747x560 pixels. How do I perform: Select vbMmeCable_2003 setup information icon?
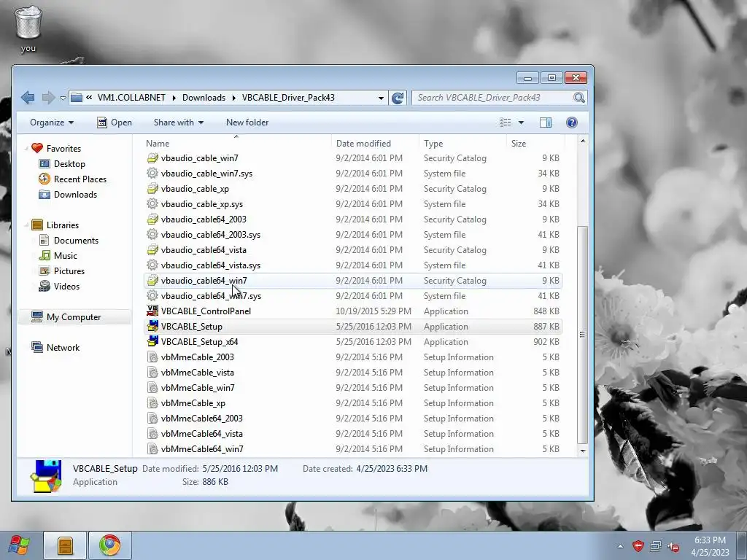(x=152, y=357)
